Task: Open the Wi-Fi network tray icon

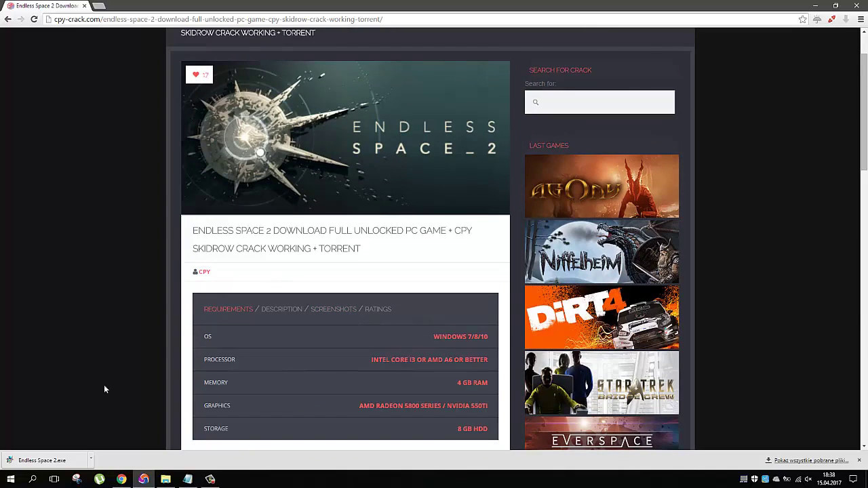Action: pos(797,479)
